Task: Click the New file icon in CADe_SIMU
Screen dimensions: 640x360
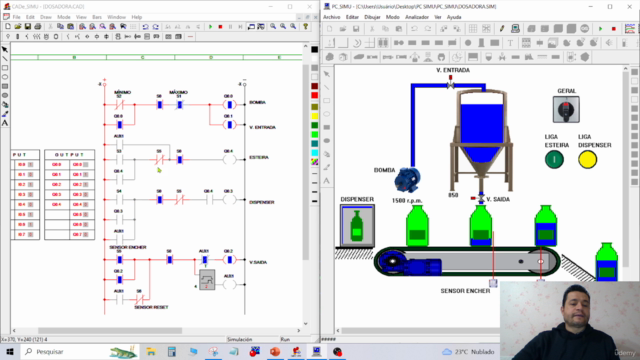Action: coord(8,27)
